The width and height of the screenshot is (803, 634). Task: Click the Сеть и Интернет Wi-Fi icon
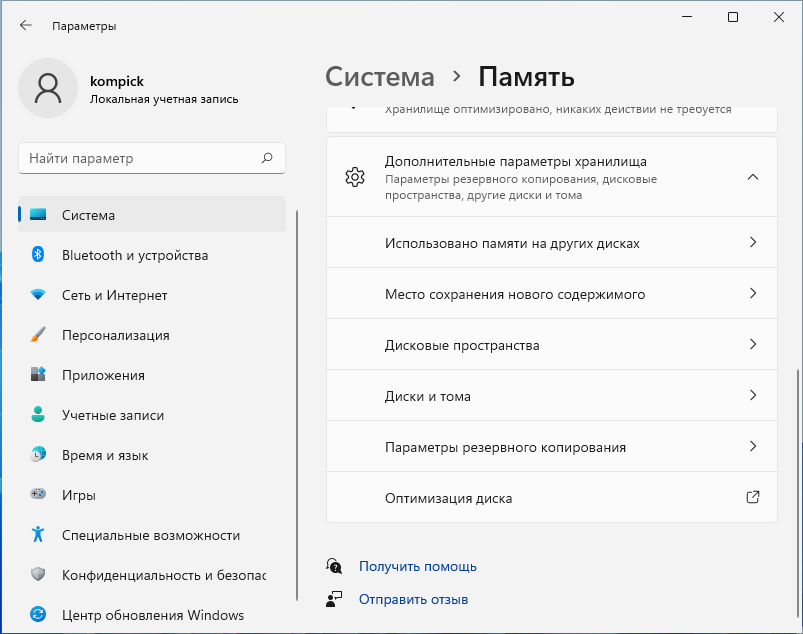(x=38, y=295)
